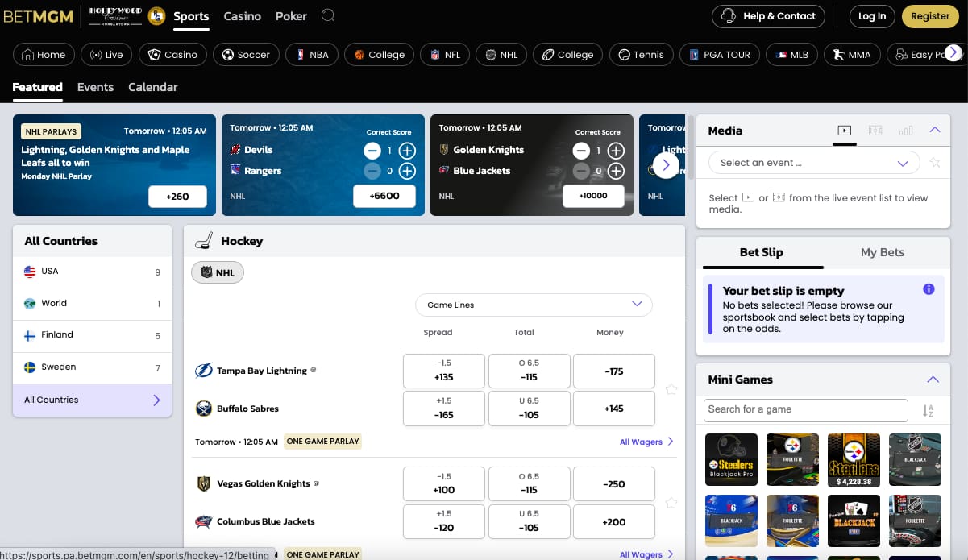The height and width of the screenshot is (560, 968).
Task: Bet Vegas Golden Knights spread -1.5 +100
Action: click(x=444, y=483)
